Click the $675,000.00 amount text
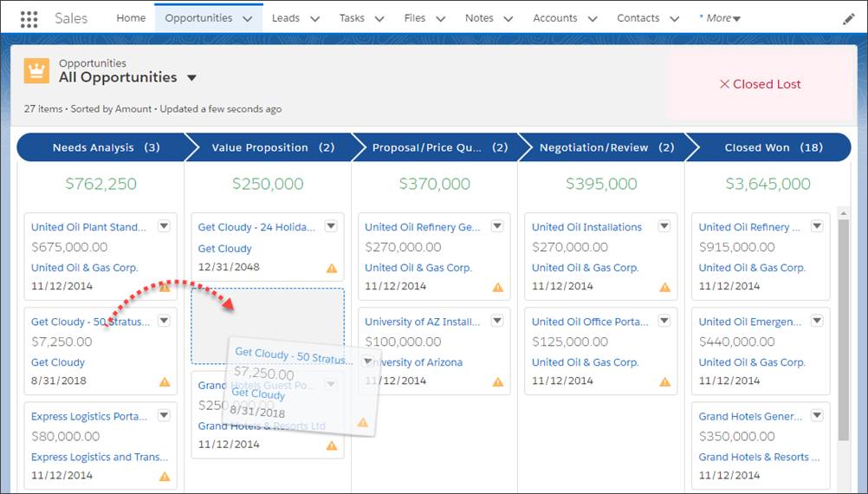 [69, 247]
